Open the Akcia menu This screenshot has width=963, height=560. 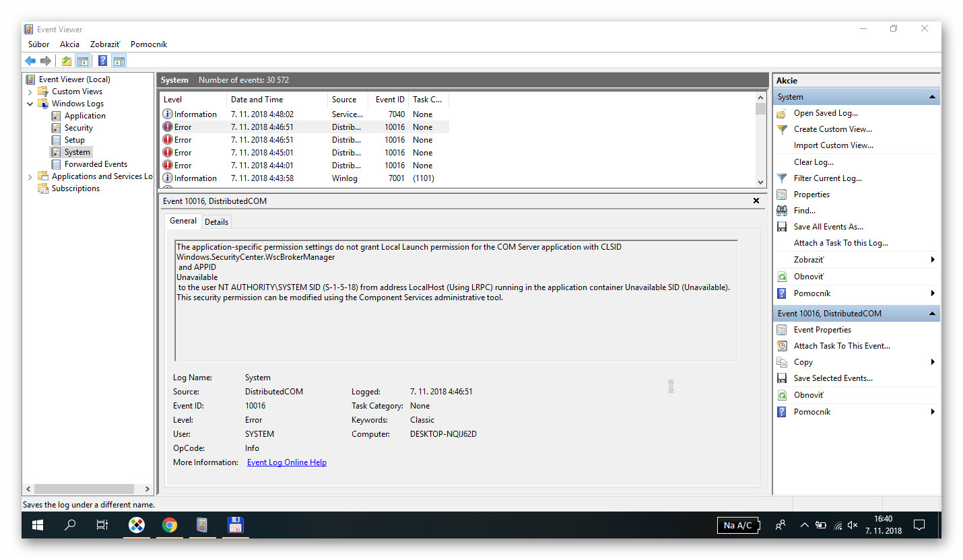(69, 44)
